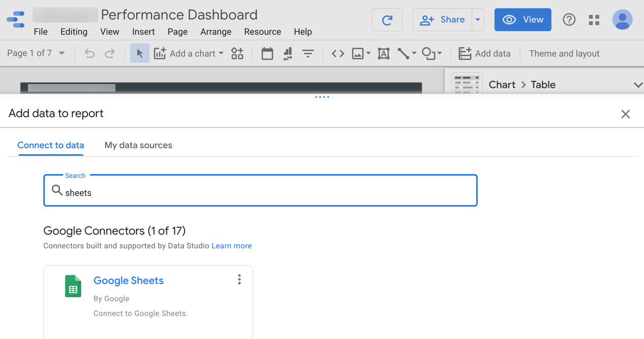
Task: Open the View menu
Action: click(x=110, y=32)
